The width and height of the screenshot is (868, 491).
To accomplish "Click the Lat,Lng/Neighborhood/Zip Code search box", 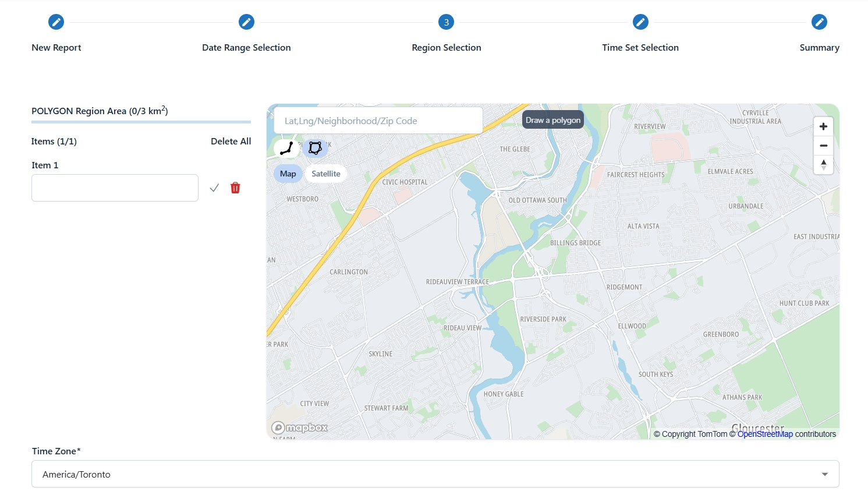I will coord(378,121).
